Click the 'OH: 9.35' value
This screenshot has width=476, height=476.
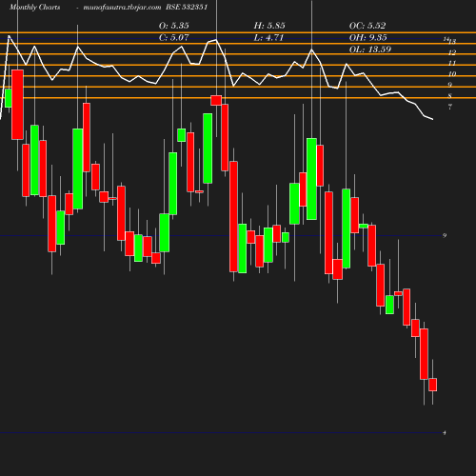[x=368, y=37]
